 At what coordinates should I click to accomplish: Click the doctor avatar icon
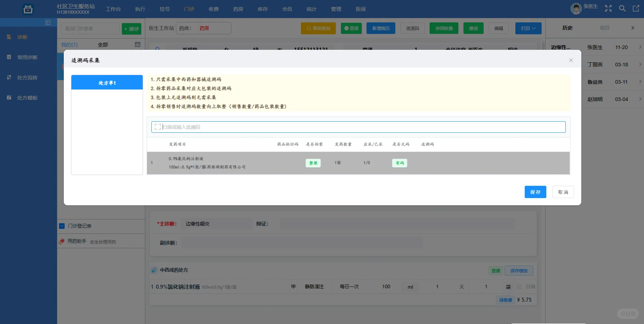click(x=576, y=9)
